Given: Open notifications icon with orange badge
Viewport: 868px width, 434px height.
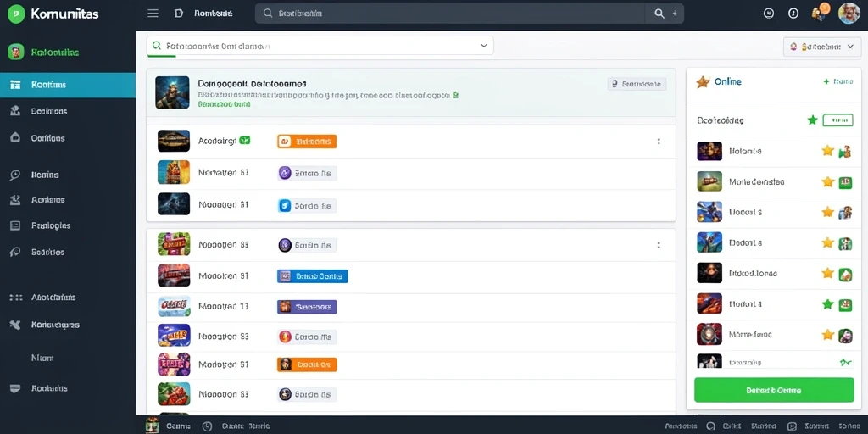Looking at the screenshot, I should click(820, 12).
